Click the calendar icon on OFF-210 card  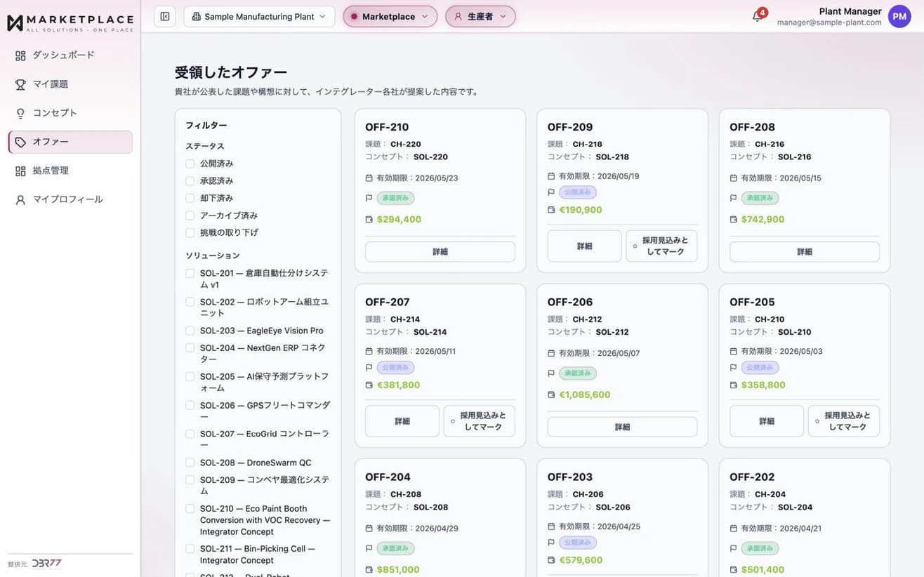pyautogui.click(x=369, y=178)
